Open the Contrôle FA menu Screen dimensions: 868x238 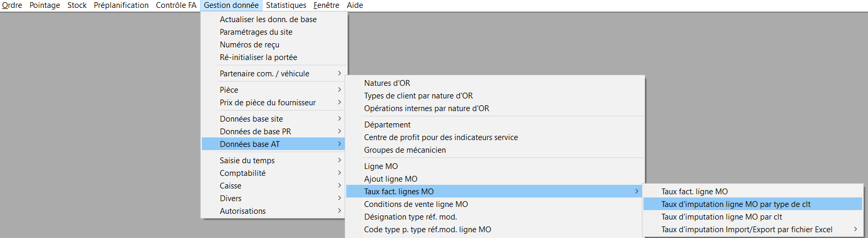point(176,5)
